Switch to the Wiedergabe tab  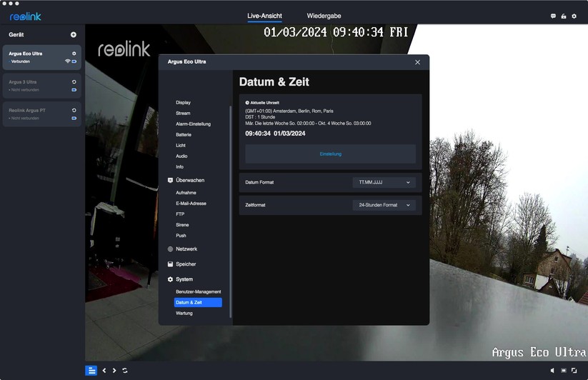click(x=324, y=16)
